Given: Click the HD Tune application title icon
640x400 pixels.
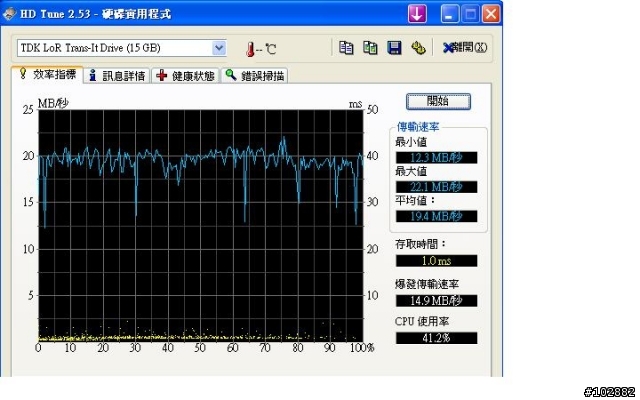Looking at the screenshot, I should (9, 14).
